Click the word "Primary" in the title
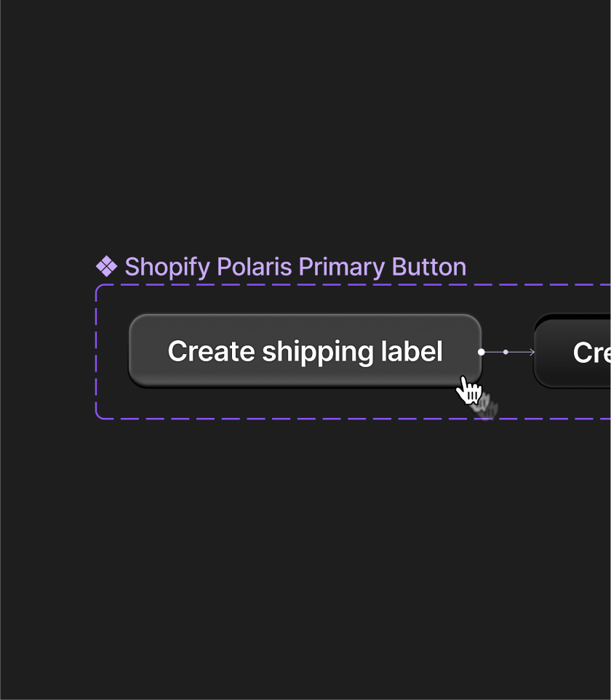Screen dimensions: 611x700 point(342,267)
